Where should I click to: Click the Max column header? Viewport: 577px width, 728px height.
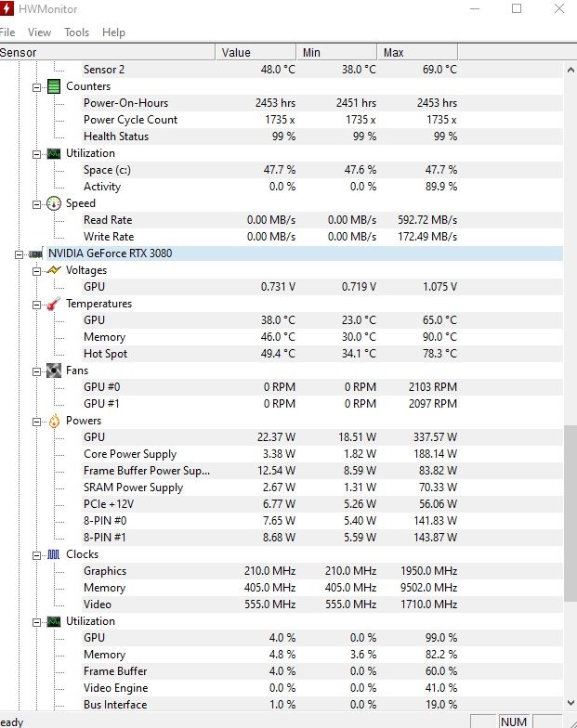coord(417,52)
